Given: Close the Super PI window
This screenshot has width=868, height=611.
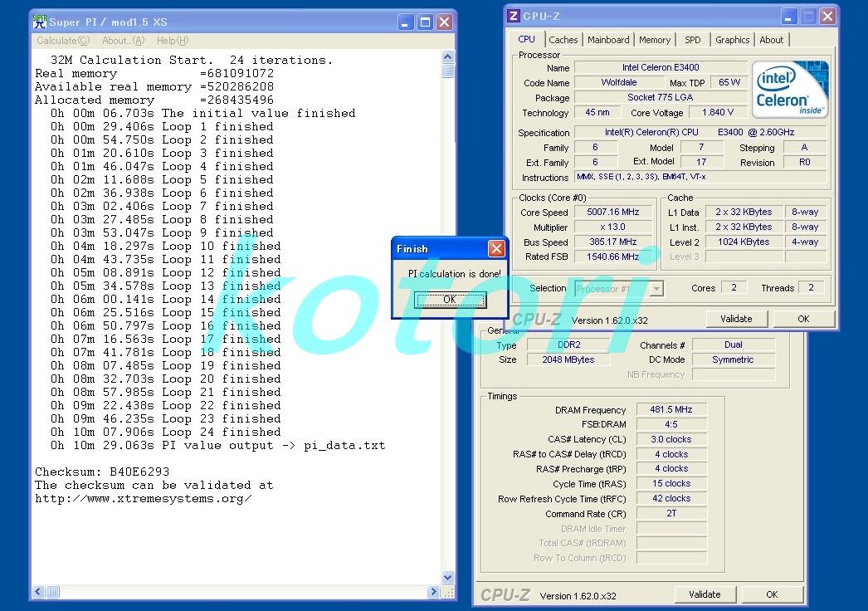Looking at the screenshot, I should [444, 22].
